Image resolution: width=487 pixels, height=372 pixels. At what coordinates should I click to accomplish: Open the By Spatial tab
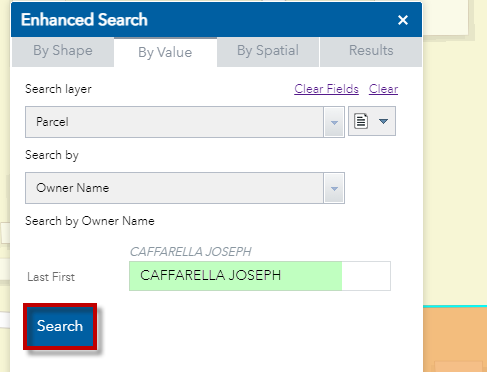pyautogui.click(x=268, y=52)
